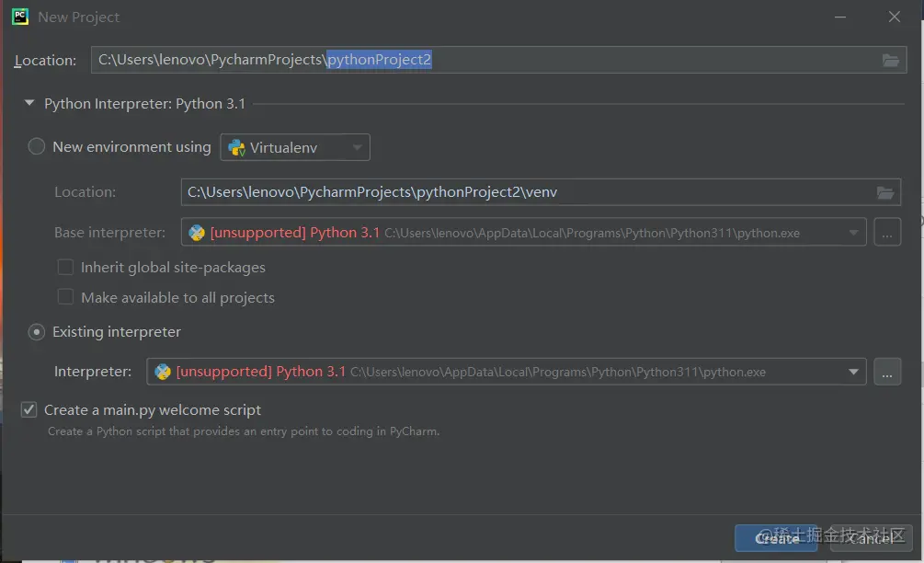Minimize the New Project dialog

pos(839,17)
